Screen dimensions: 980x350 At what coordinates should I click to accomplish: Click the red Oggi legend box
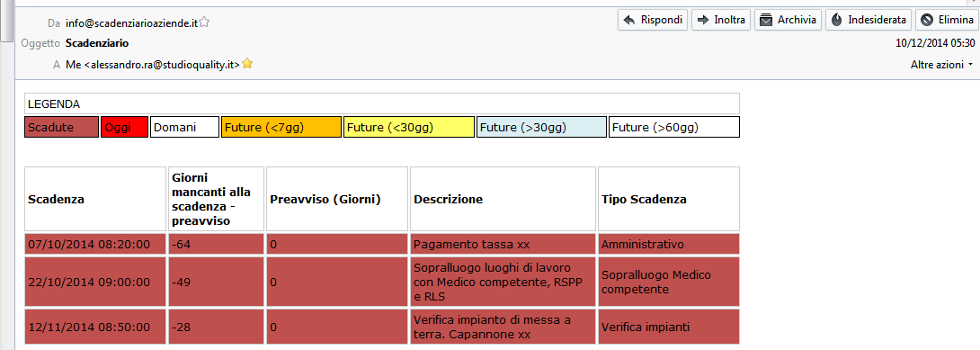(x=124, y=127)
